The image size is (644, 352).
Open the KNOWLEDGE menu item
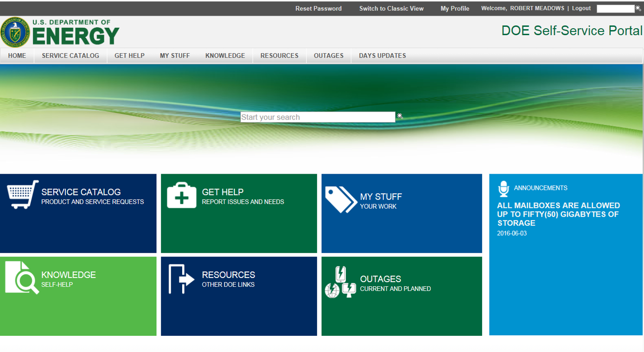point(225,56)
